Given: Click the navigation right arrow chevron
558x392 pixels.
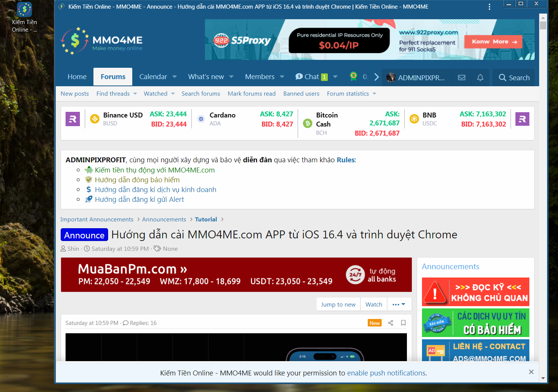Looking at the screenshot, I should [376, 77].
